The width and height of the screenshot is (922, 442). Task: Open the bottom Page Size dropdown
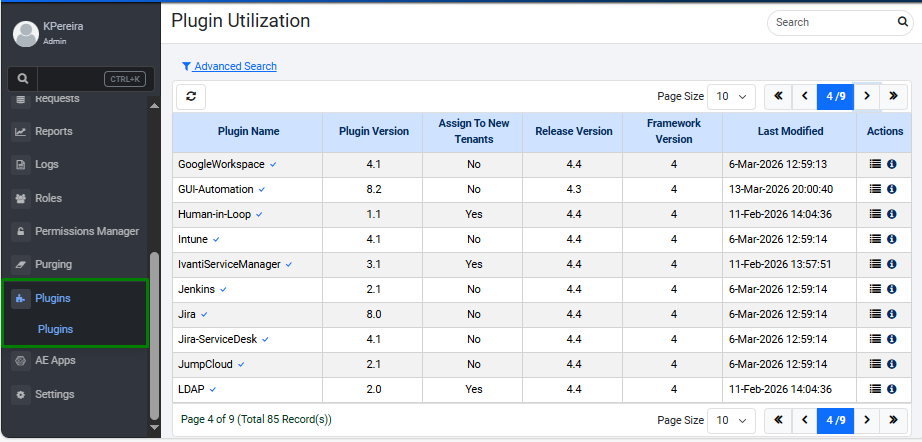coord(731,420)
